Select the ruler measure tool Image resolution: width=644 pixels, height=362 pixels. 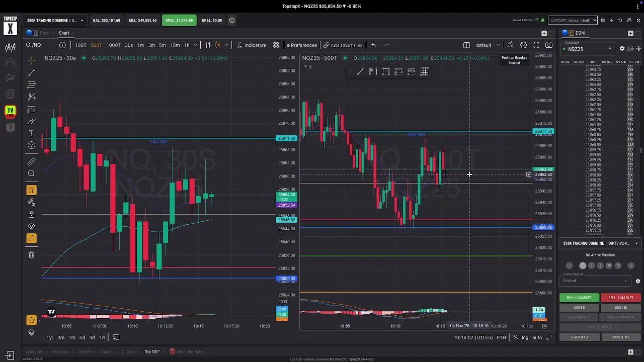click(x=31, y=161)
